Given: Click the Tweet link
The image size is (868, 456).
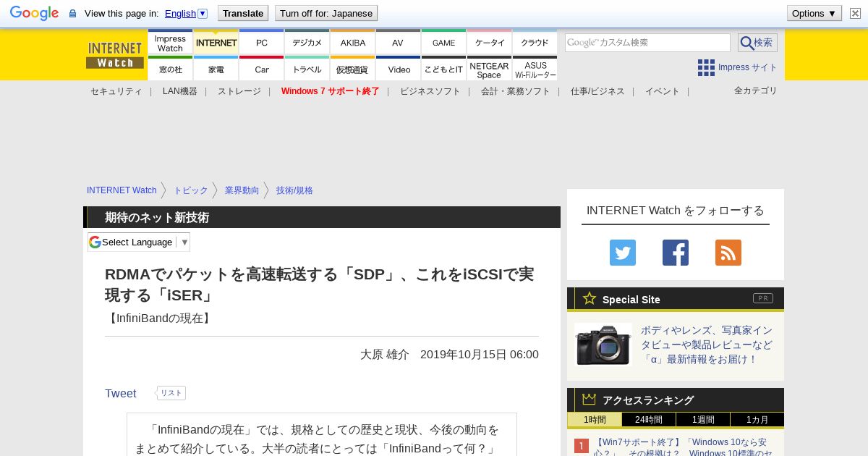Looking at the screenshot, I should (120, 393).
